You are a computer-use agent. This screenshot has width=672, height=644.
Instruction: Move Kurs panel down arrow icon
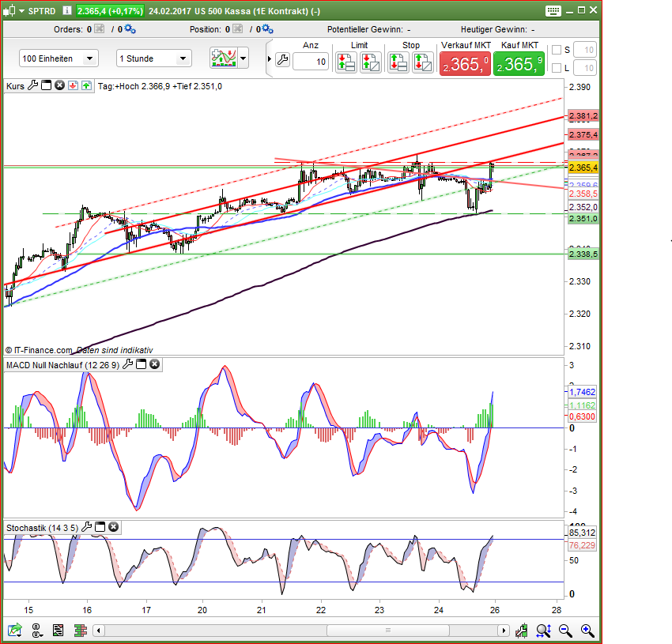pos(73,85)
